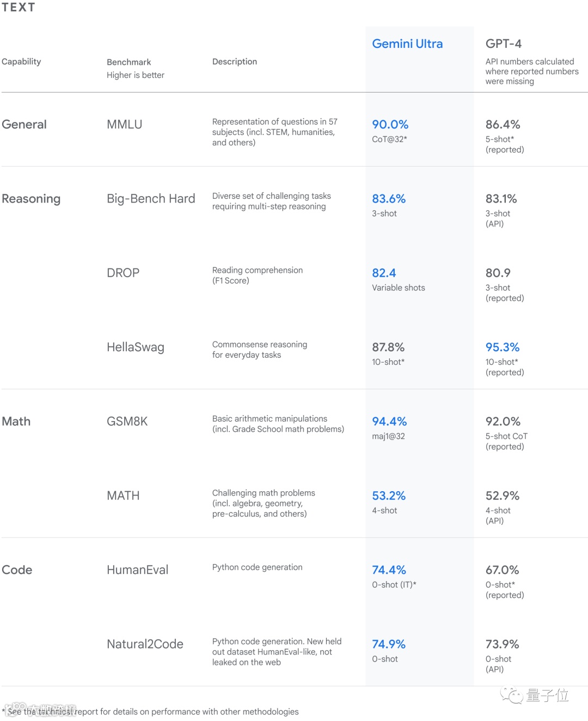The width and height of the screenshot is (588, 721).
Task: Click the Benchmark column header
Action: [x=129, y=62]
